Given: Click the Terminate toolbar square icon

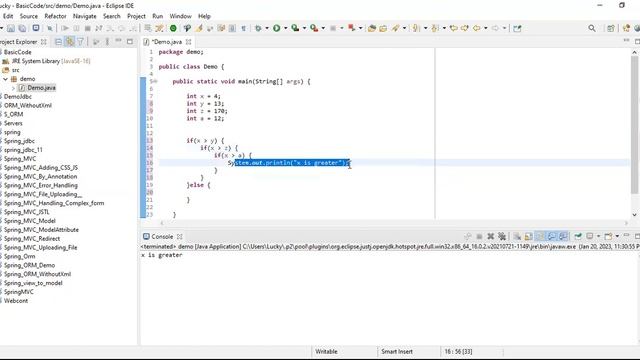Looking at the screenshot, I should coord(87,28).
